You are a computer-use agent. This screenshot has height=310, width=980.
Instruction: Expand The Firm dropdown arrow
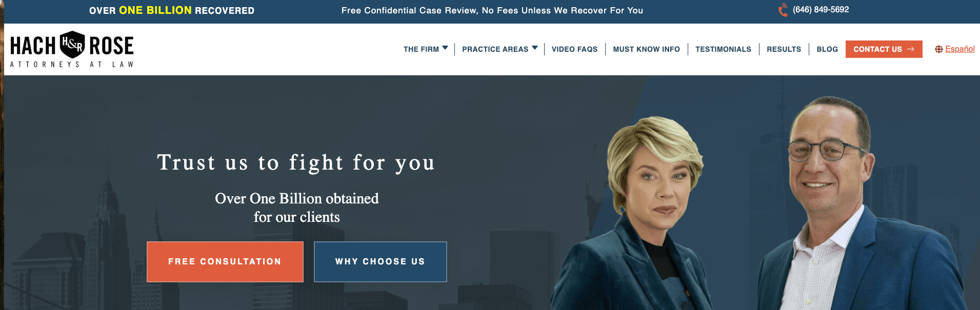445,48
